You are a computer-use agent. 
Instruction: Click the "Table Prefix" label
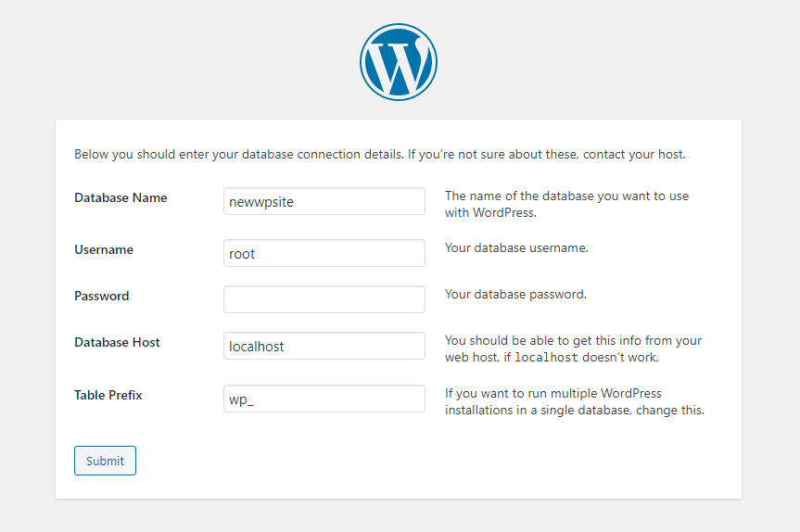coord(108,395)
